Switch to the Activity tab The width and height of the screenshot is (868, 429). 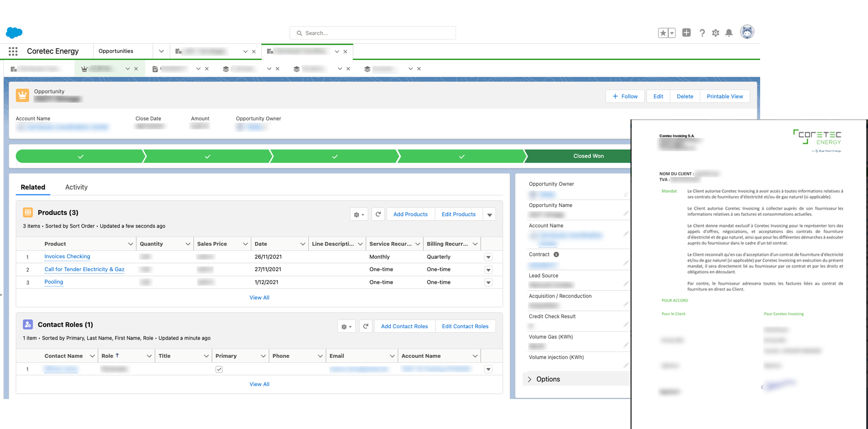tap(76, 187)
